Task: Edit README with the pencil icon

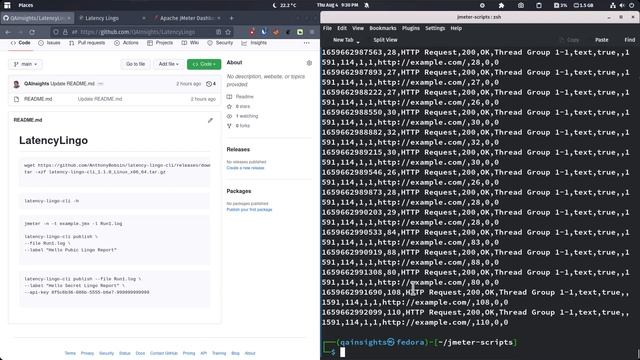Action: pos(210,120)
